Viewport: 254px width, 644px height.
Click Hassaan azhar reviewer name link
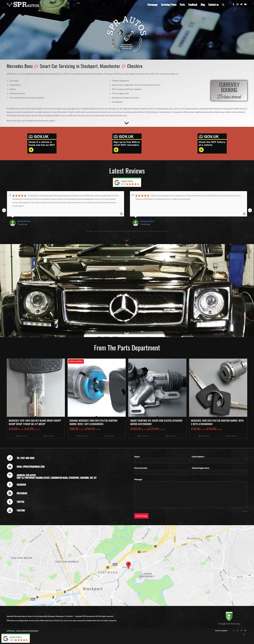147,221
